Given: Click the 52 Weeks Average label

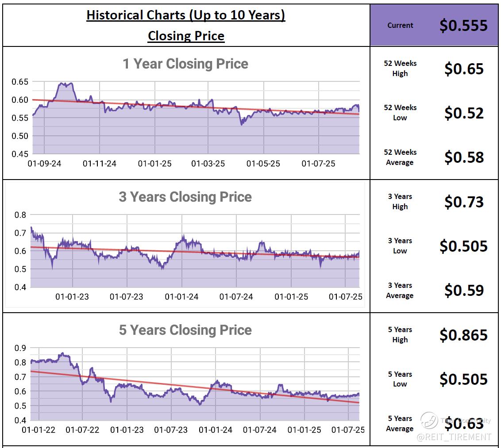Looking at the screenshot, I should coord(400,157).
